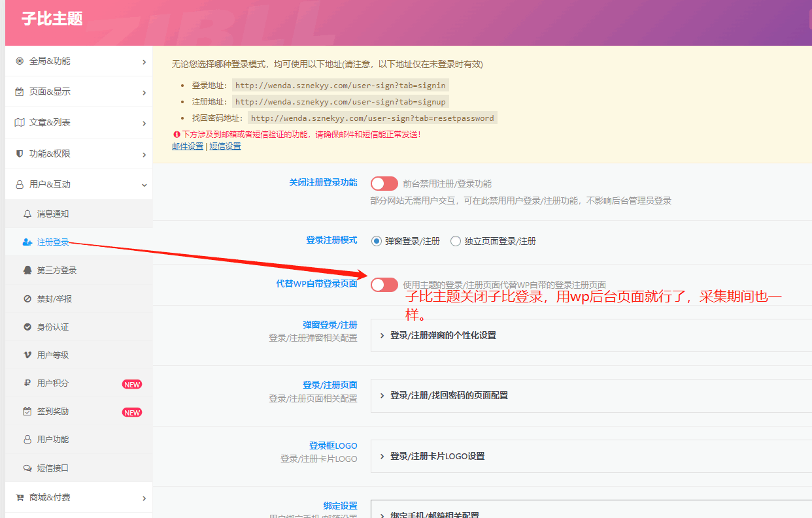Image resolution: width=812 pixels, height=518 pixels.
Task: Click the 登录/注册页面 setting label
Action: point(330,385)
